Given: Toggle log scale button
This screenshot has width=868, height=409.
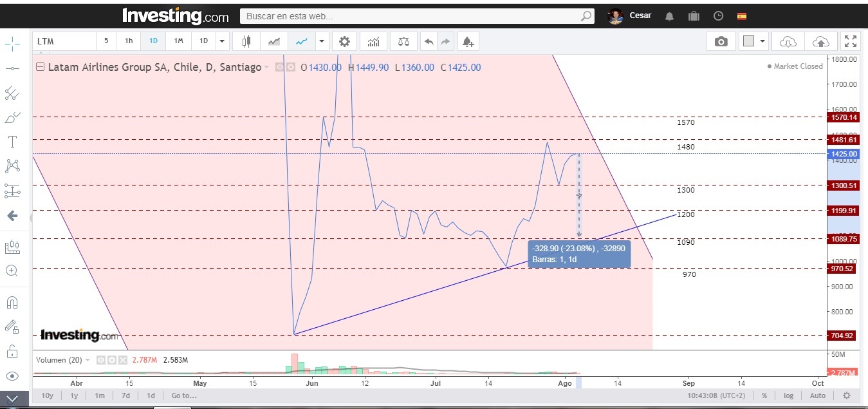Looking at the screenshot, I should [x=788, y=395].
